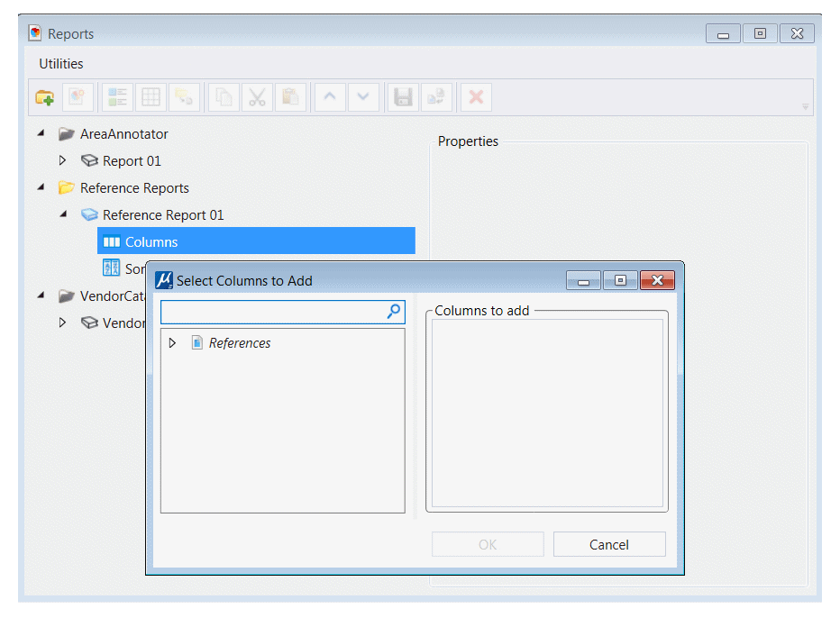Click the table grid toolbar icon

click(151, 97)
